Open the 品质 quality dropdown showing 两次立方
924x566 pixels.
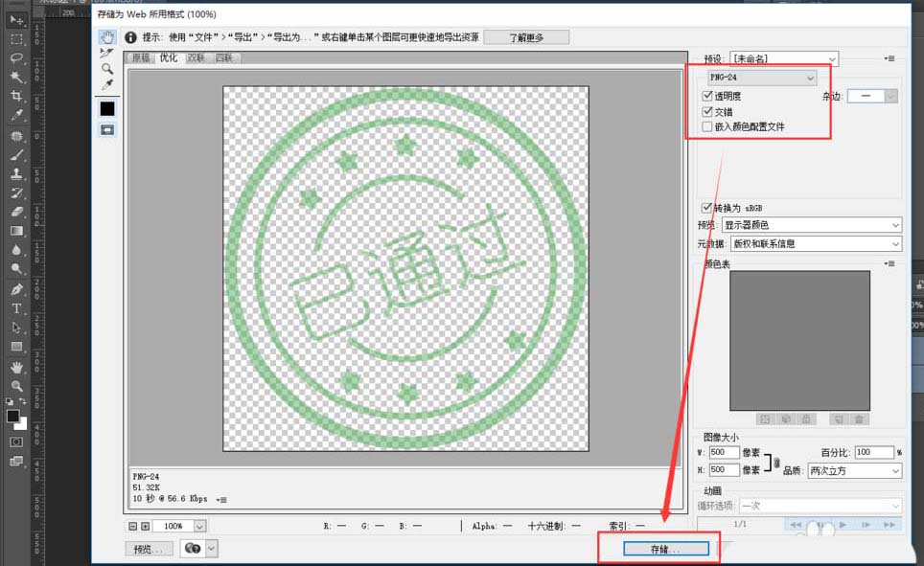click(x=853, y=470)
